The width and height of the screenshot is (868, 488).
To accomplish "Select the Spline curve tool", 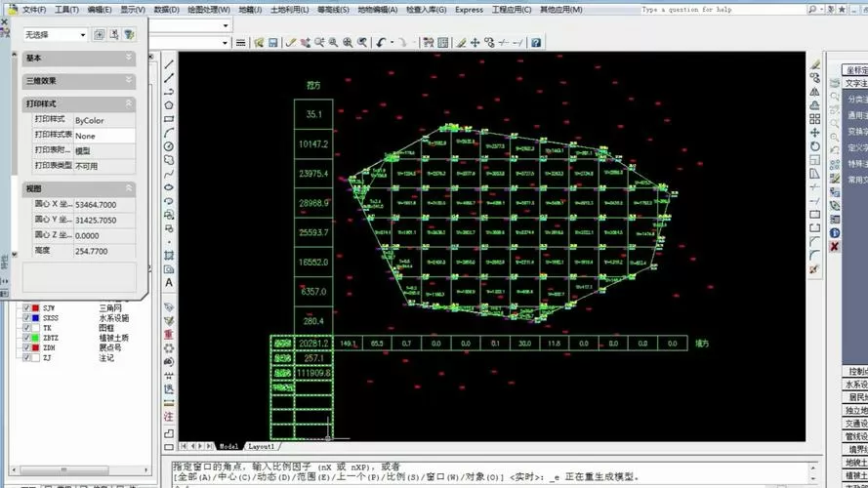I will coord(169,174).
